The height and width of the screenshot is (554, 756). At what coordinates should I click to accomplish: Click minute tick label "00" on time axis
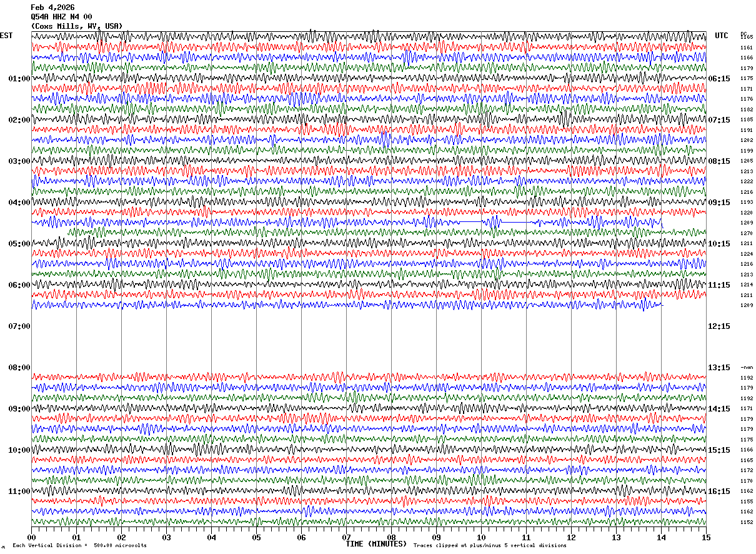(x=31, y=537)
